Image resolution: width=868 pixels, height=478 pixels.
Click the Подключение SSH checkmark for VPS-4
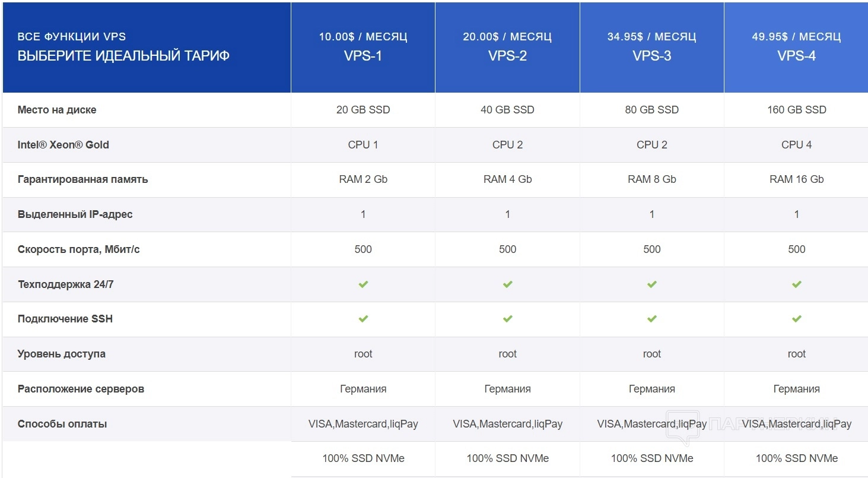(796, 319)
